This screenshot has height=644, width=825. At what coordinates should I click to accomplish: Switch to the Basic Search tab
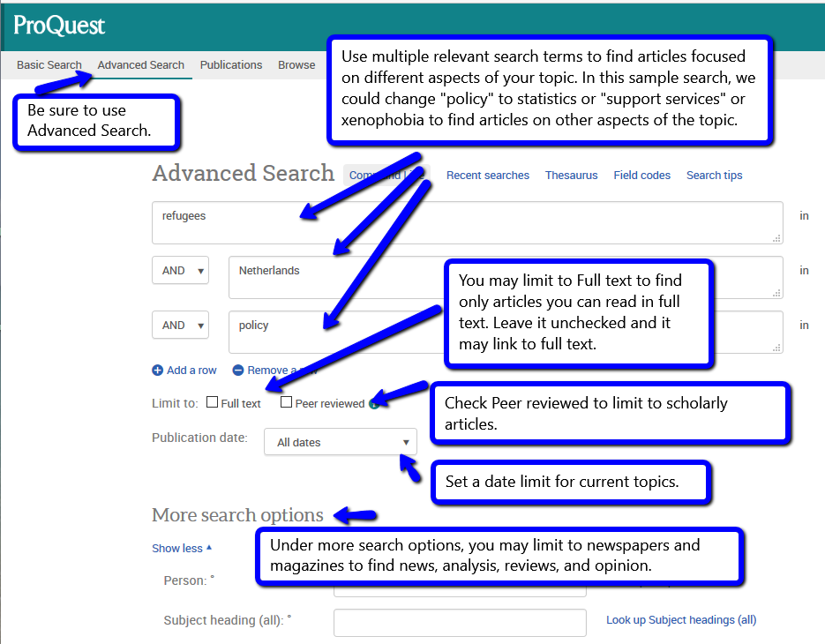[49, 64]
